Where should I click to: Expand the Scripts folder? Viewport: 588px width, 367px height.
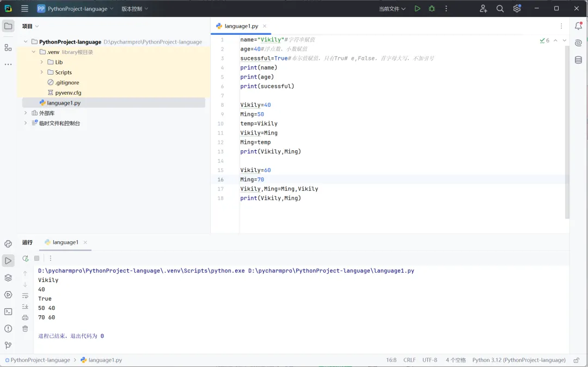(41, 72)
